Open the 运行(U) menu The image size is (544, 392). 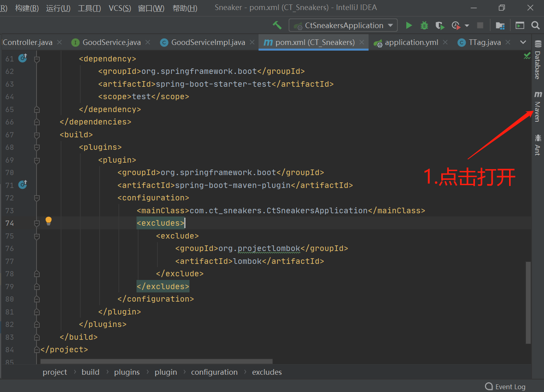pos(58,8)
